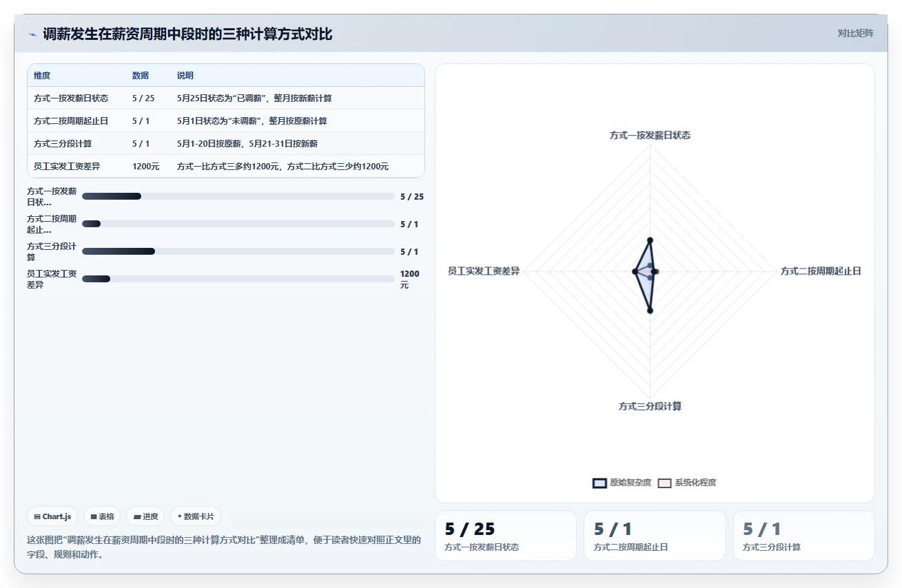The height and width of the screenshot is (588, 902).
Task: Select table cell 方式三分段计算
Action: pos(63,144)
